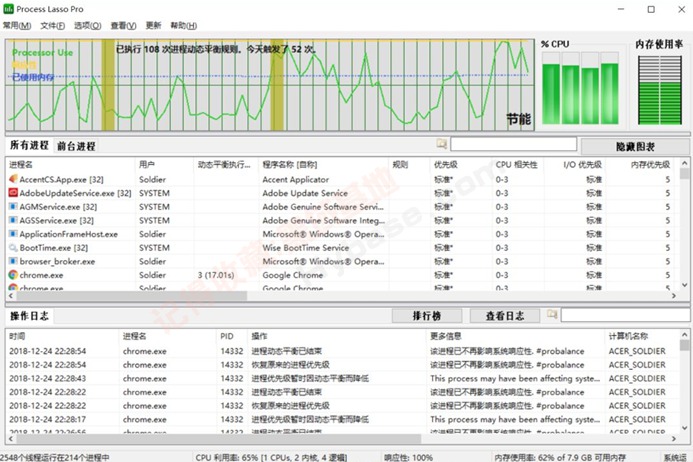
Task: Click the browser_broker.exe process icon
Action: (x=13, y=261)
